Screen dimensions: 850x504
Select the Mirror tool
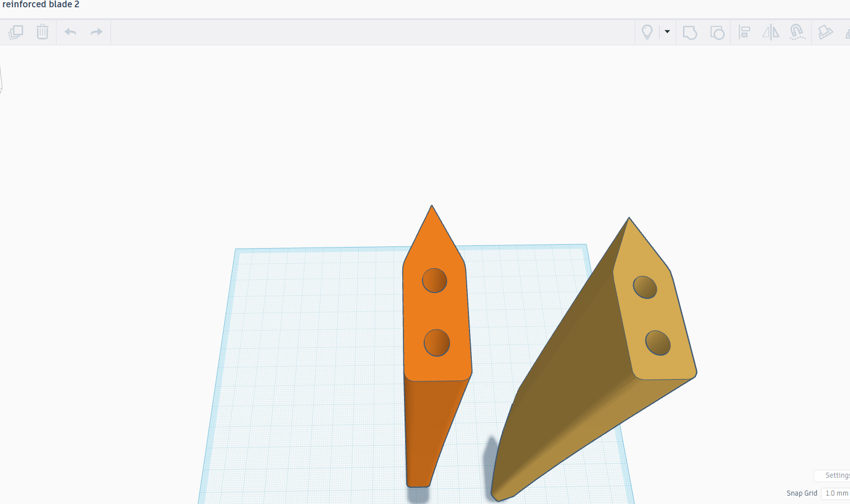[x=771, y=32]
